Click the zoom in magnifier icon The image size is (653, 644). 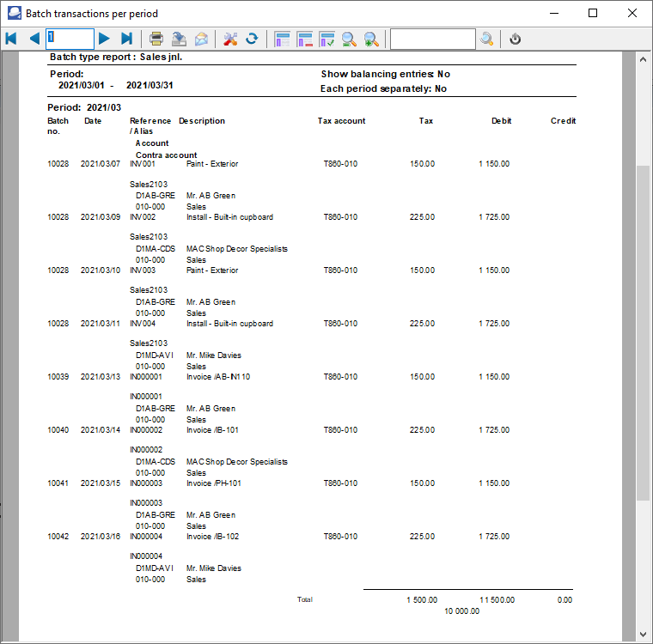pyautogui.click(x=371, y=39)
